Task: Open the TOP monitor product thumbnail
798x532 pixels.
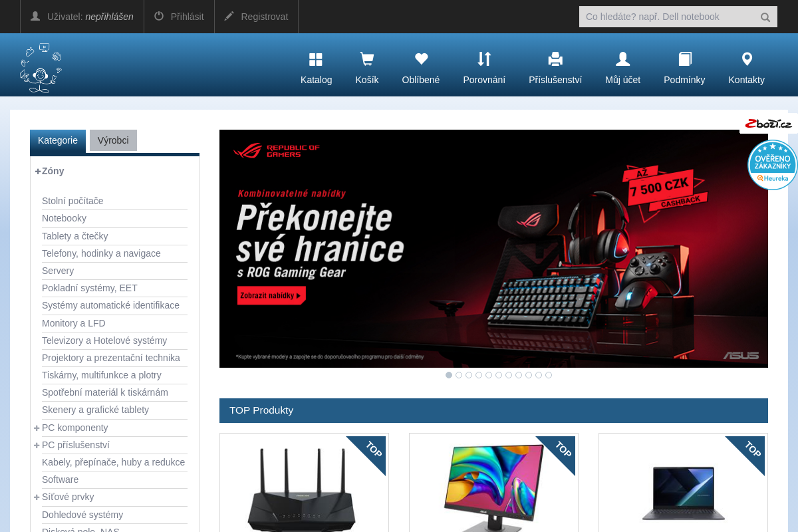Action: pyautogui.click(x=493, y=485)
